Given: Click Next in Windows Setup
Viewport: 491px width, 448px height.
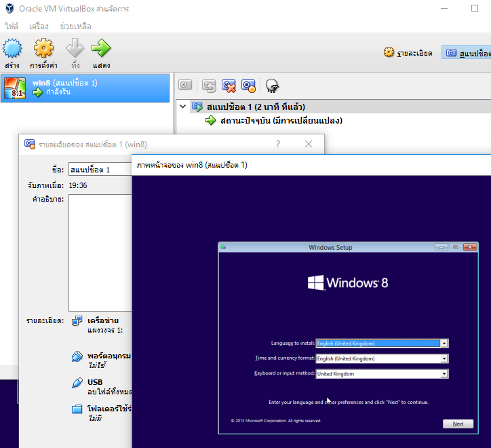Looking at the screenshot, I should tap(458, 424).
